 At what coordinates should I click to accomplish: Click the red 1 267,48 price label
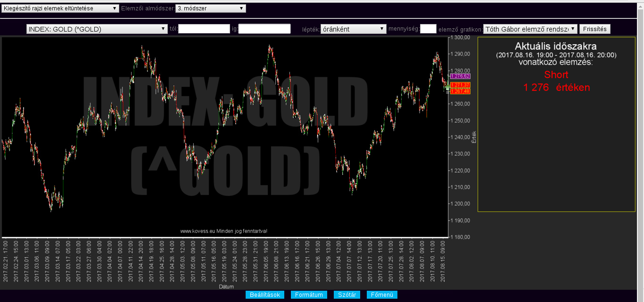[x=460, y=91]
